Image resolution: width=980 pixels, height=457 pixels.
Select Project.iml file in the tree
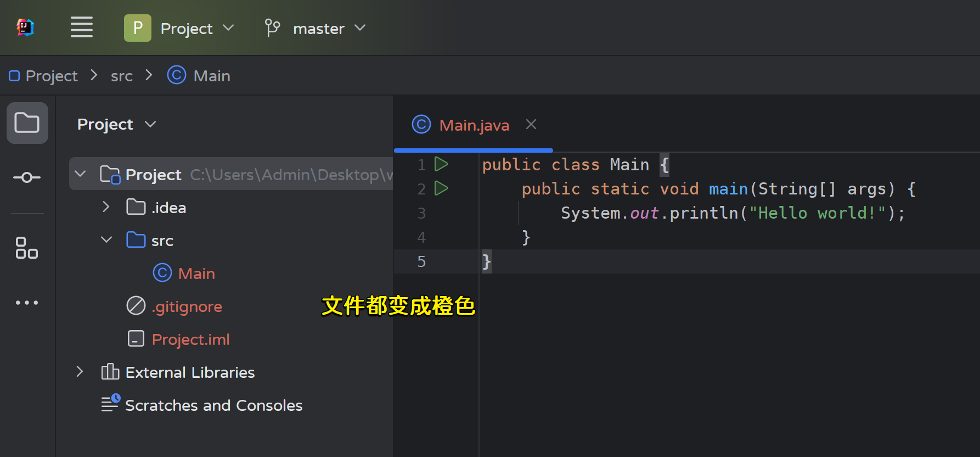click(x=190, y=339)
